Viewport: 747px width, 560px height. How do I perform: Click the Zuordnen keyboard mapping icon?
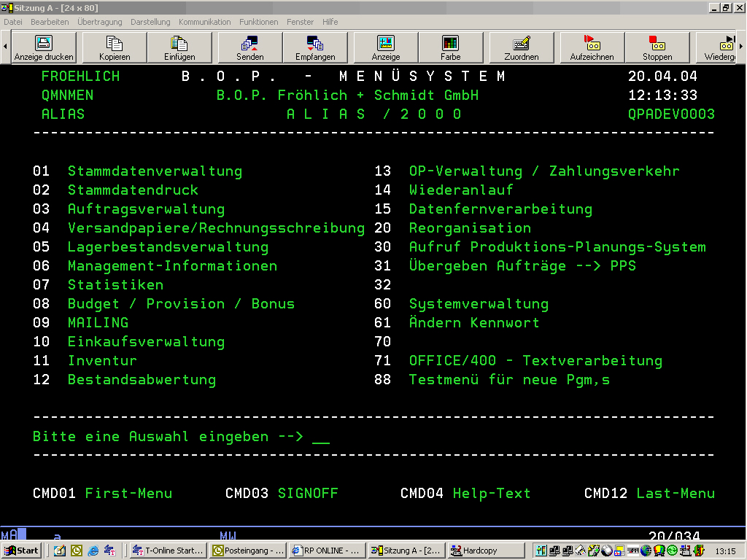(522, 47)
